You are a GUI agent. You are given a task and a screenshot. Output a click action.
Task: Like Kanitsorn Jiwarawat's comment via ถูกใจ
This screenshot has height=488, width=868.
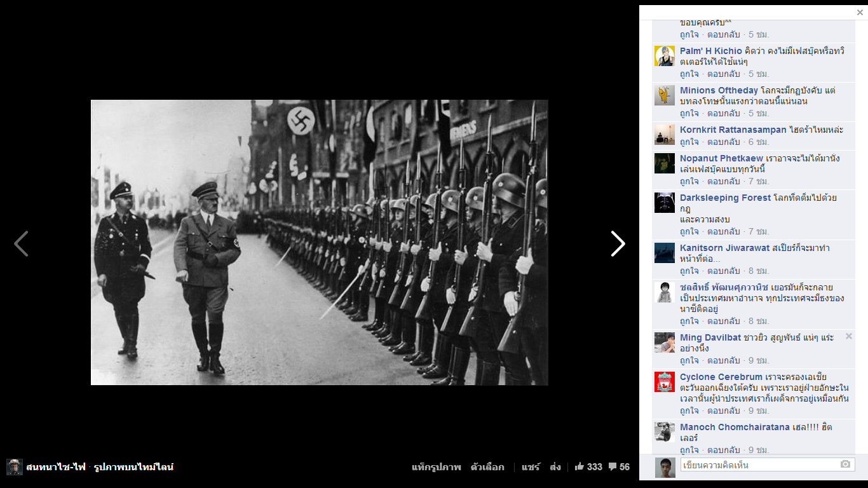pyautogui.click(x=689, y=271)
